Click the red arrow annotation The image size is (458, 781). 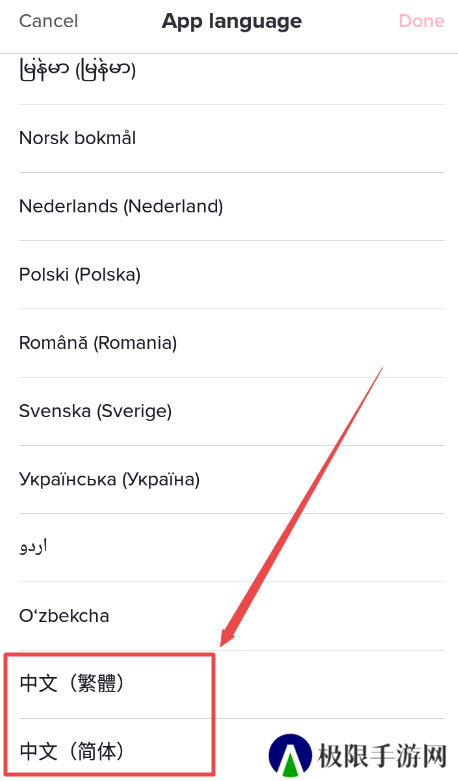302,507
